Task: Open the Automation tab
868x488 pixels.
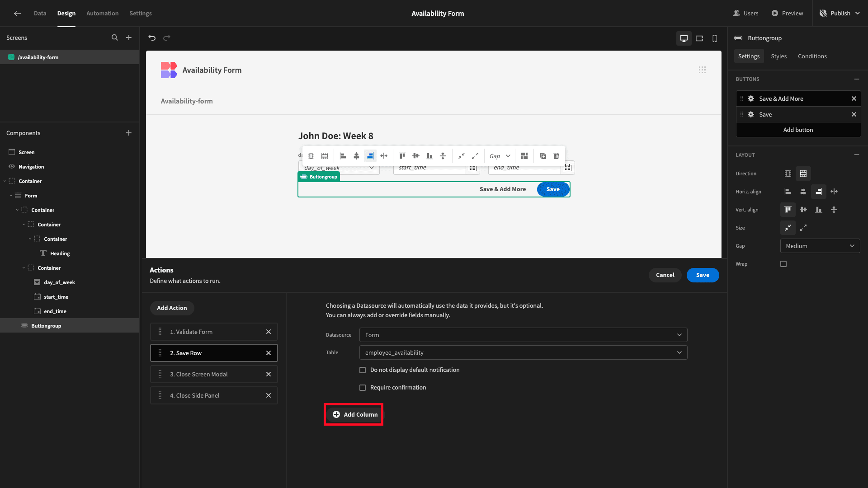Action: (x=103, y=14)
